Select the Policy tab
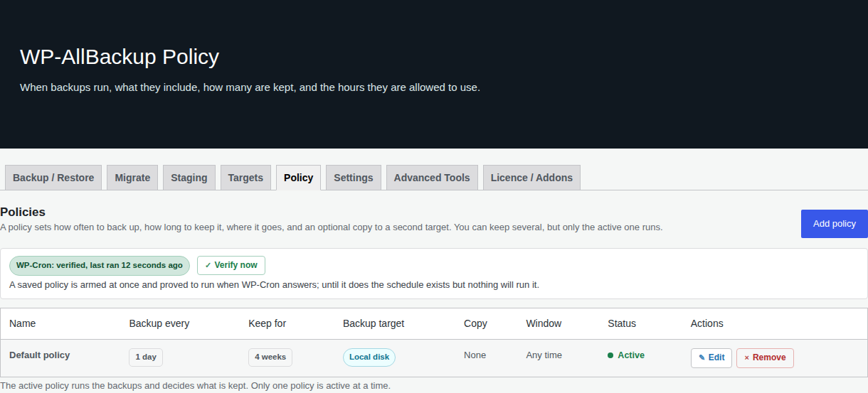 pos(298,178)
